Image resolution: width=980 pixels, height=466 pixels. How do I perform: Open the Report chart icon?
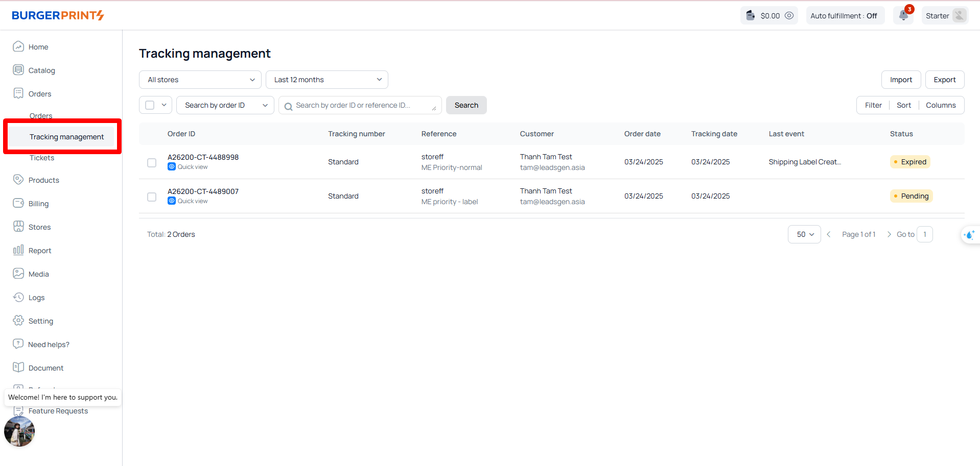18,250
